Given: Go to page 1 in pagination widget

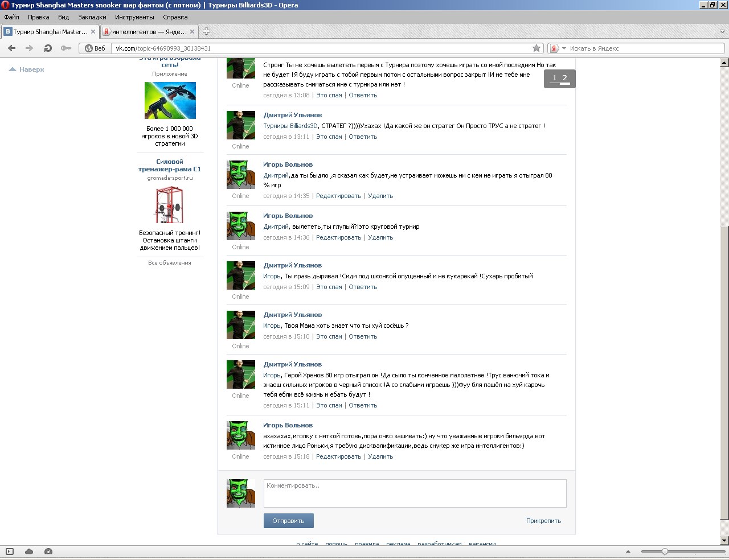Looking at the screenshot, I should 554,78.
